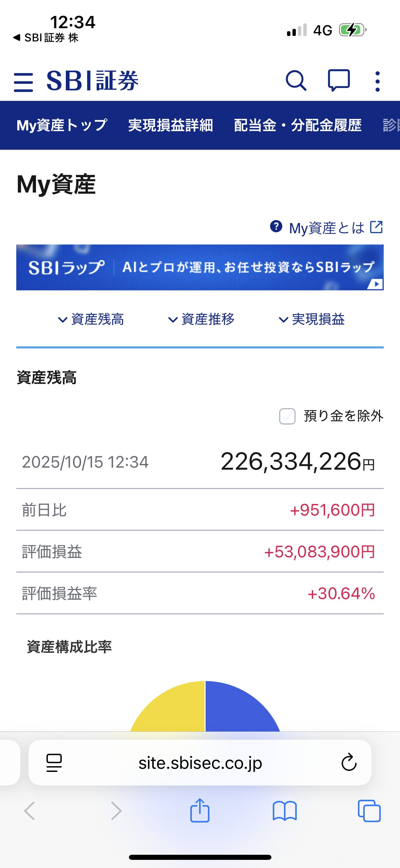The width and height of the screenshot is (400, 868).
Task: Tap the Safari share icon
Action: click(x=200, y=811)
